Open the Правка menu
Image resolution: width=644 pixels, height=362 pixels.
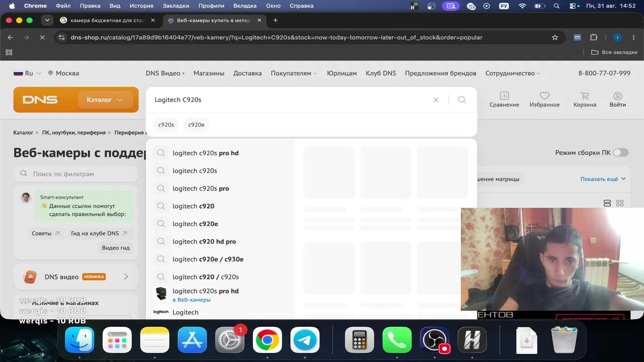(90, 6)
